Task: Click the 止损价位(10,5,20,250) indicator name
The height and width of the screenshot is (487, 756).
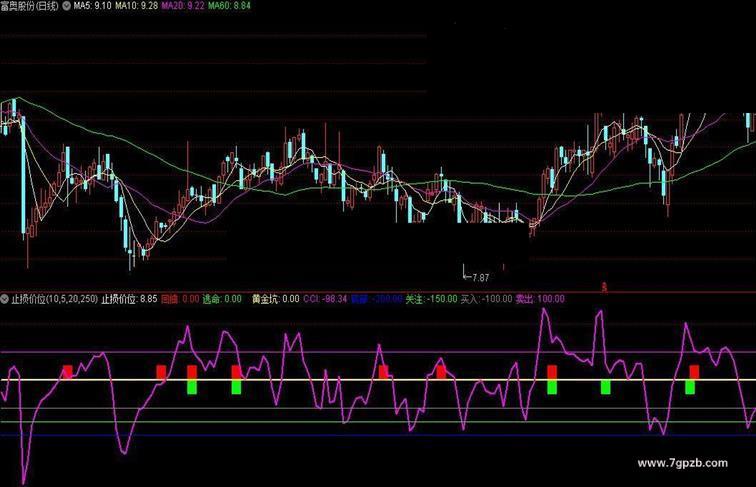Action: pos(54,299)
